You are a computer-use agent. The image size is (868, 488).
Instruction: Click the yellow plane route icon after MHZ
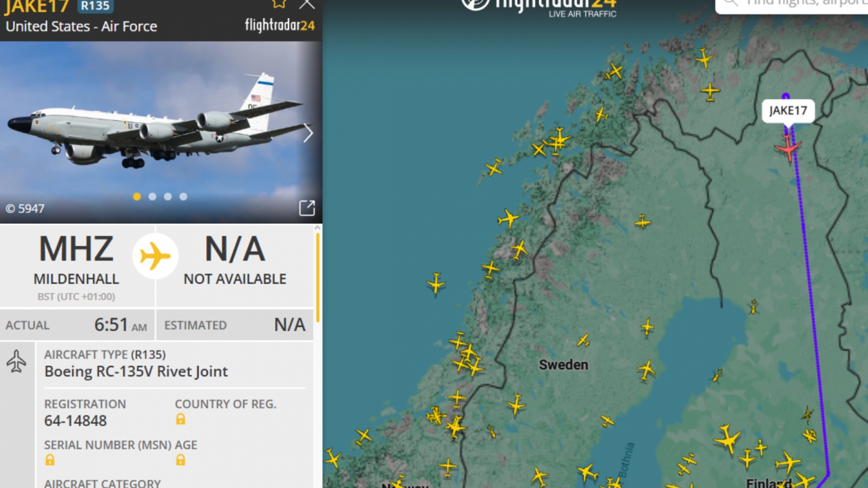coord(155,256)
